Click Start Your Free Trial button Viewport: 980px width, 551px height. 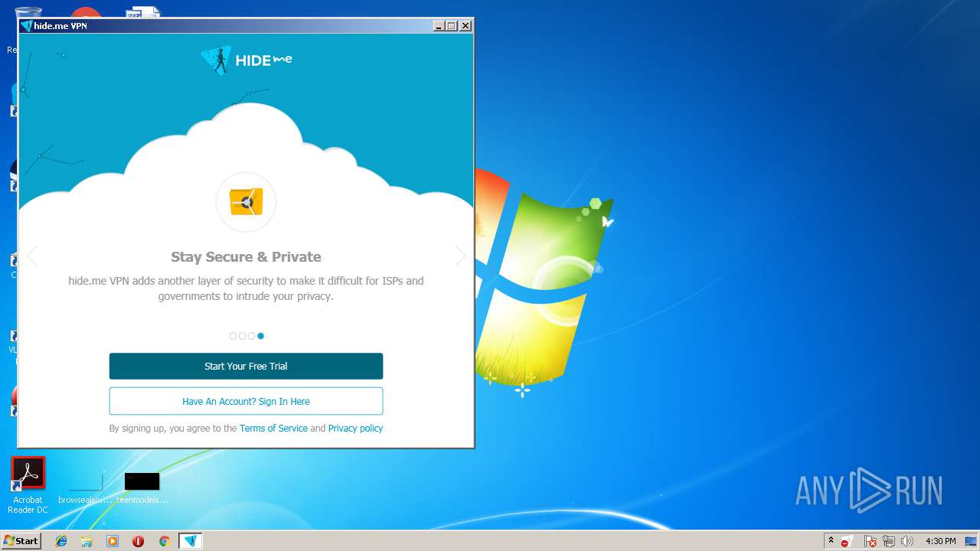pyautogui.click(x=246, y=366)
